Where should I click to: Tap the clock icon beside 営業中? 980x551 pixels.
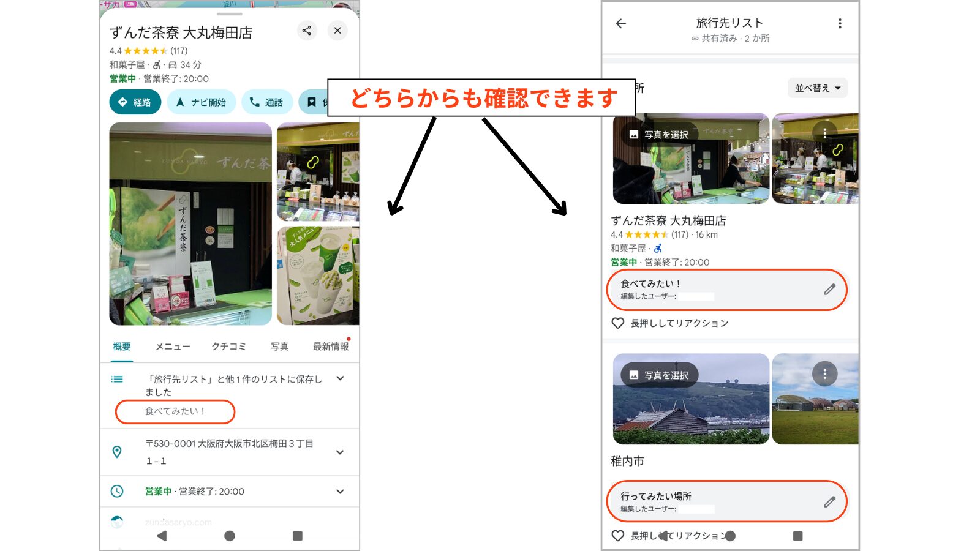[117, 491]
